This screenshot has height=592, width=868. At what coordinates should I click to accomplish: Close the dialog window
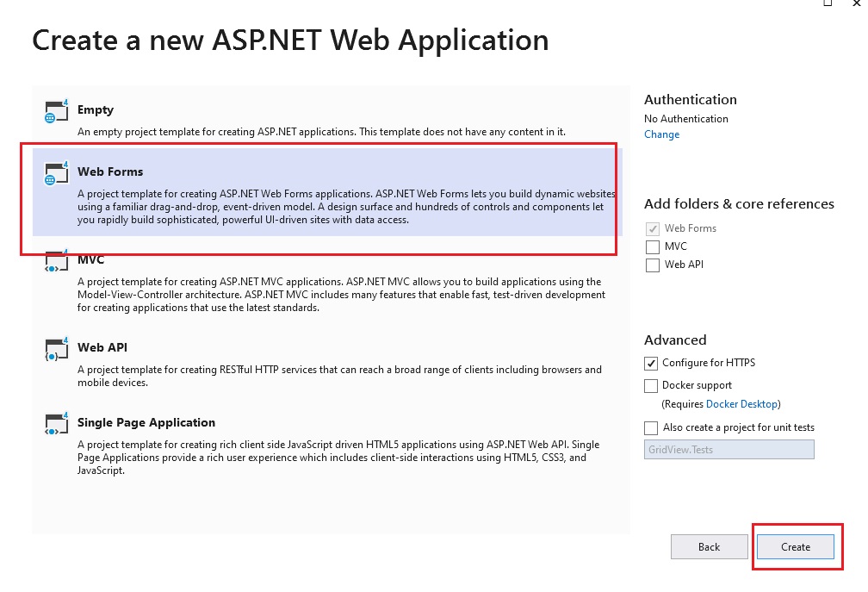click(856, 3)
